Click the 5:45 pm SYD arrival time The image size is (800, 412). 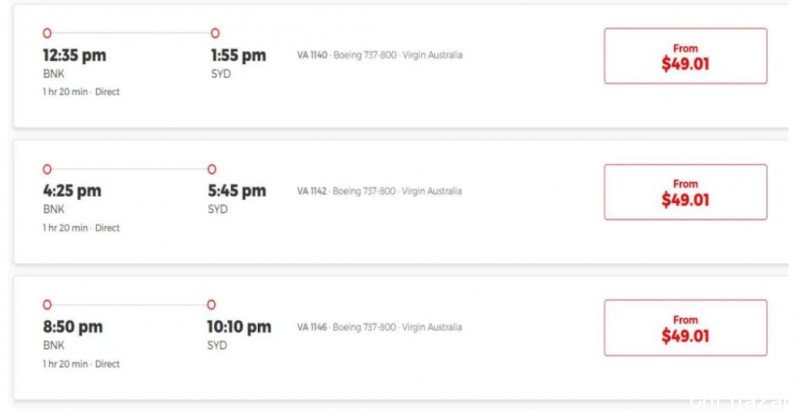click(x=237, y=191)
